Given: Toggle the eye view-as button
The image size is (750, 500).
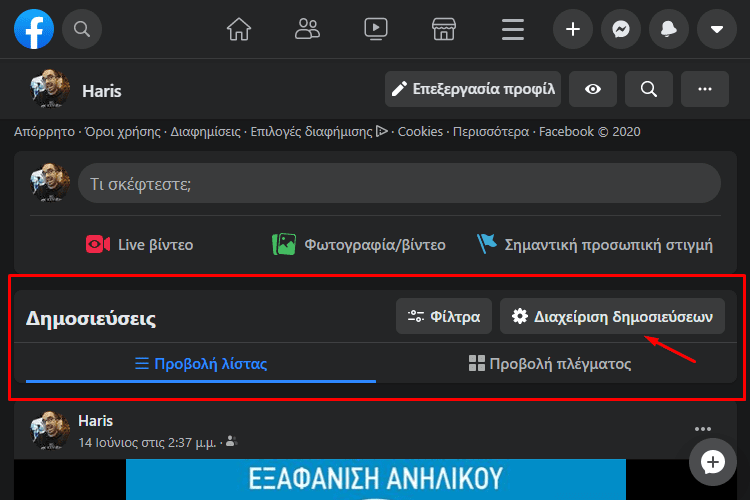Looking at the screenshot, I should coord(593,89).
